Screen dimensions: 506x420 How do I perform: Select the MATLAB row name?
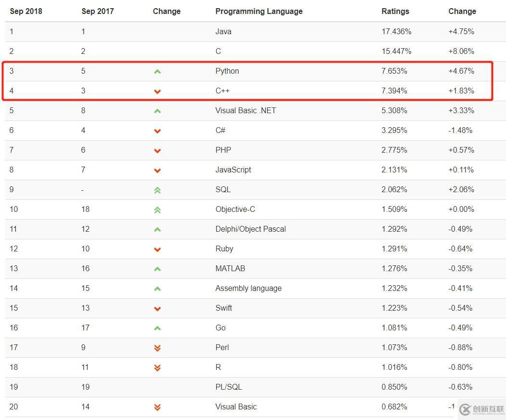[230, 268]
